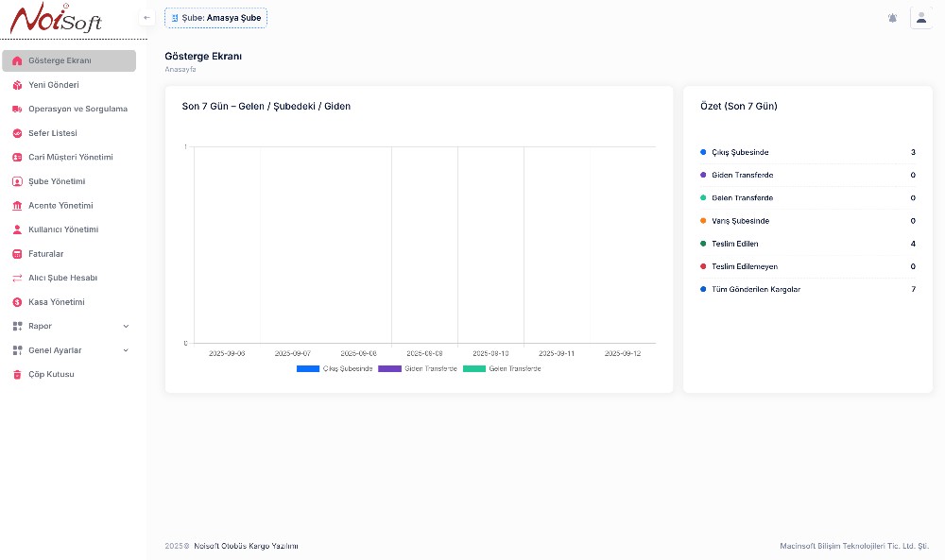This screenshot has height=560, width=945.
Task: Open the user profile avatar menu
Action: [920, 18]
